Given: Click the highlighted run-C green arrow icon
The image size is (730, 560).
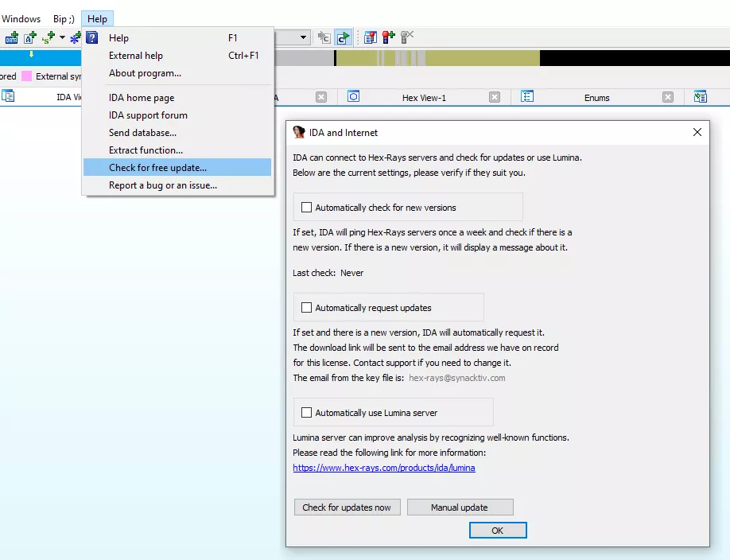Looking at the screenshot, I should click(343, 37).
